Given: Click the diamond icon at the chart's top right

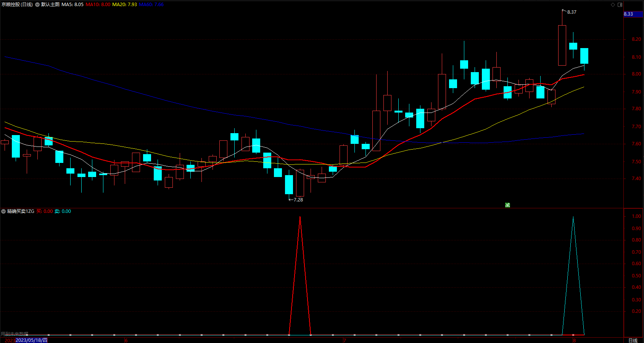Looking at the screenshot, I should pyautogui.click(x=613, y=5).
